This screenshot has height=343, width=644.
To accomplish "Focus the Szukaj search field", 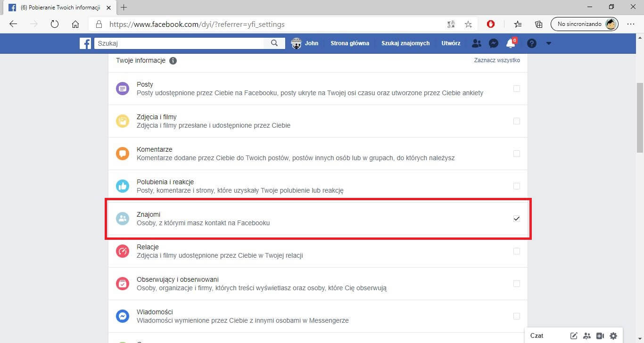I will [x=179, y=43].
